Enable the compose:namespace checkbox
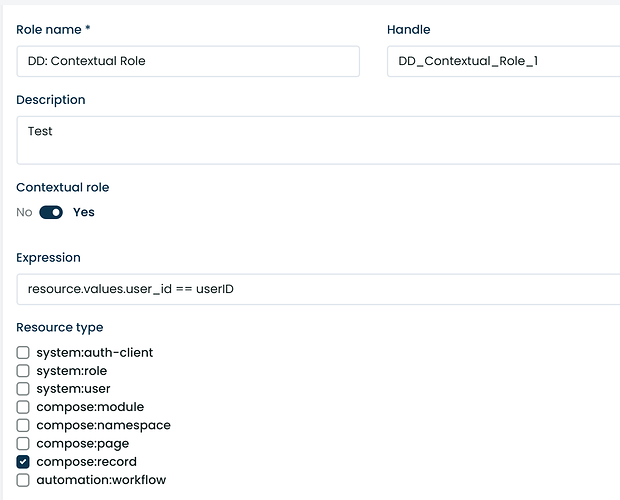Screen dimensions: 620x500 tap(23, 425)
